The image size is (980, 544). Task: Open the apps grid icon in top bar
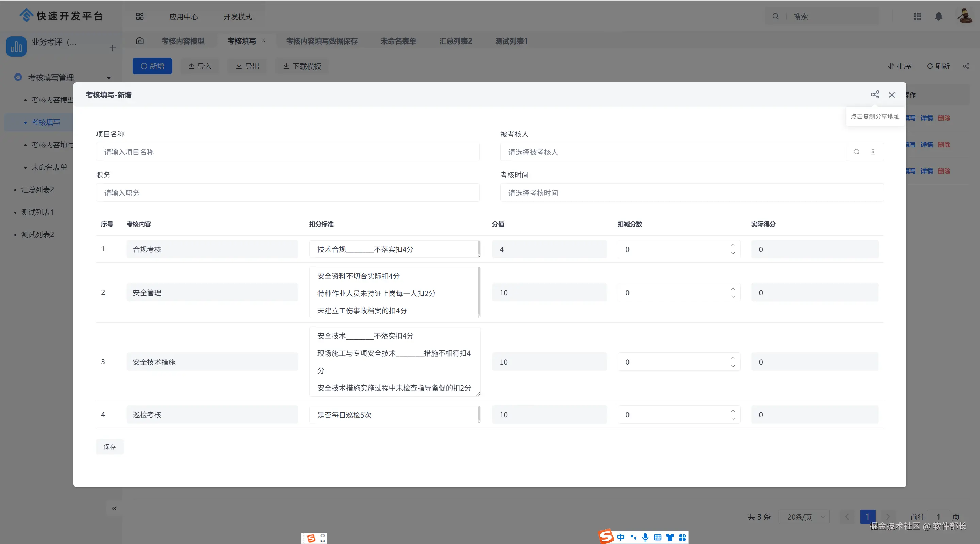pos(917,16)
